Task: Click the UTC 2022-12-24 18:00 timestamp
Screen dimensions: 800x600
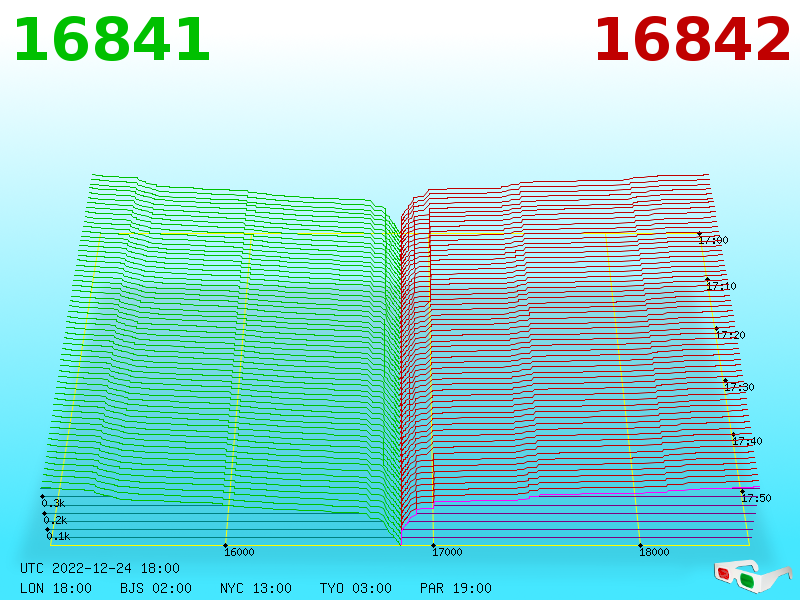Action: (x=100, y=568)
